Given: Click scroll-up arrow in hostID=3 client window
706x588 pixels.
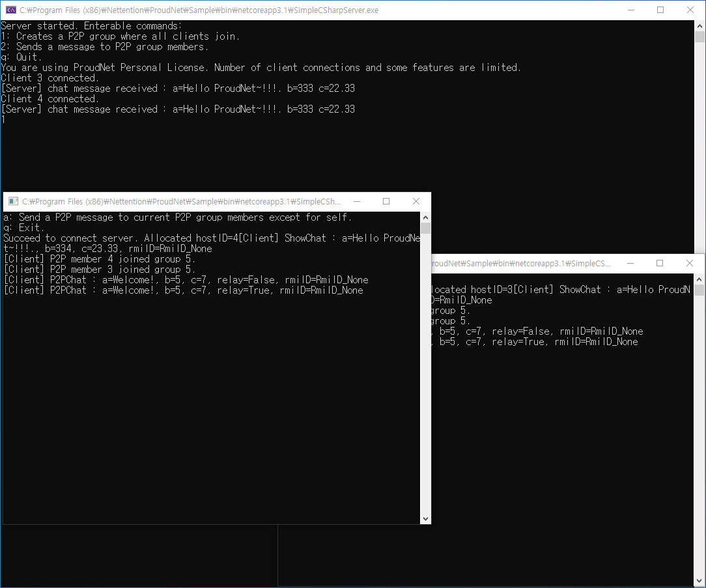Looking at the screenshot, I should pyautogui.click(x=699, y=279).
